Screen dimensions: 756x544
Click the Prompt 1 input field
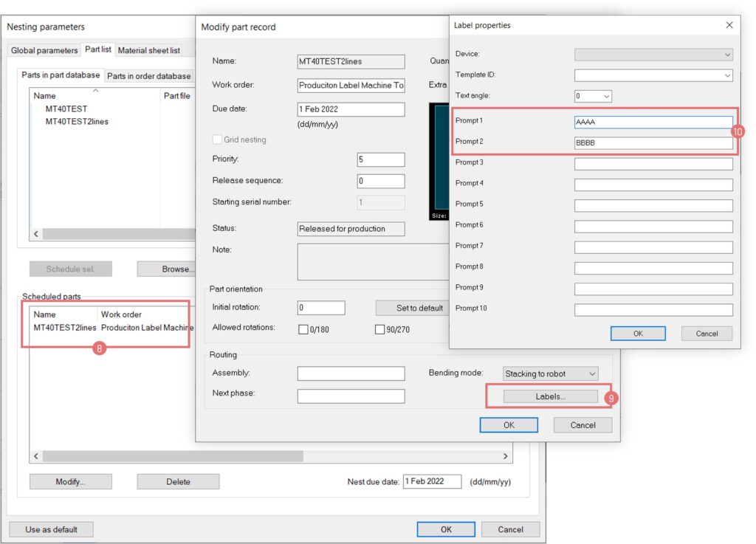653,123
